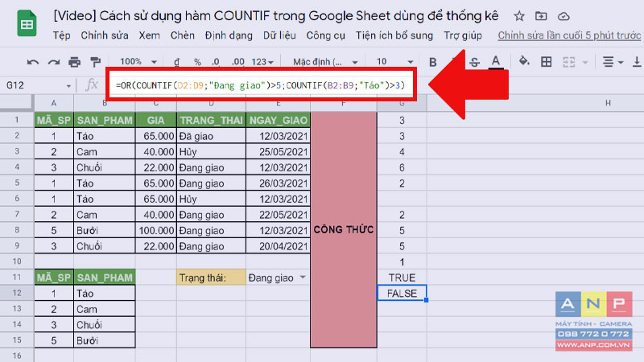Star this spreadsheet document

[x=519, y=16]
